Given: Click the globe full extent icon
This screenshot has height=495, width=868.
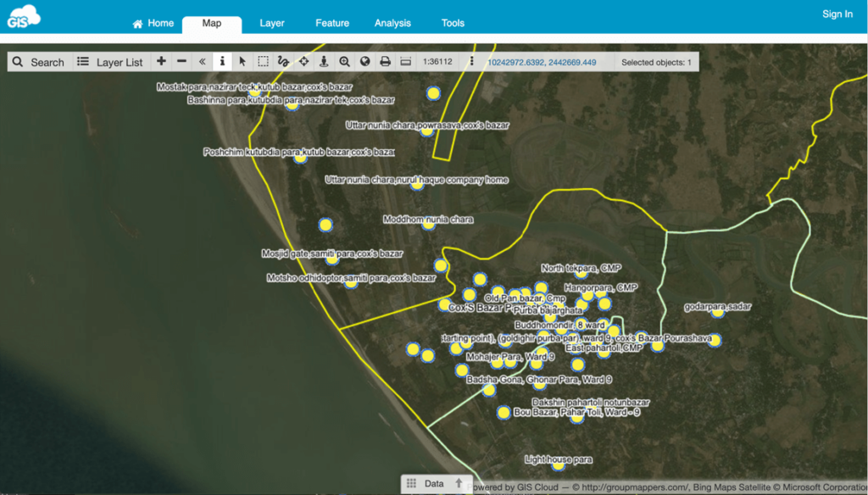Looking at the screenshot, I should 364,62.
